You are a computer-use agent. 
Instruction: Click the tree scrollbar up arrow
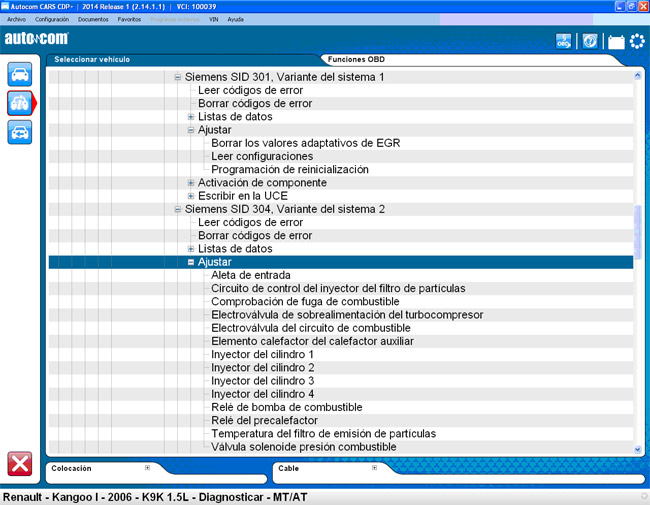coord(638,75)
